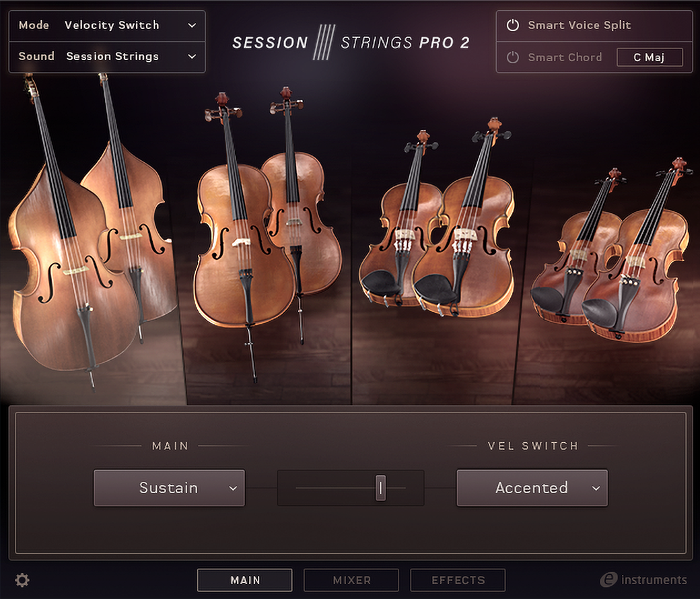Click the Smart Chord label
This screenshot has height=599, width=700.
(x=565, y=57)
